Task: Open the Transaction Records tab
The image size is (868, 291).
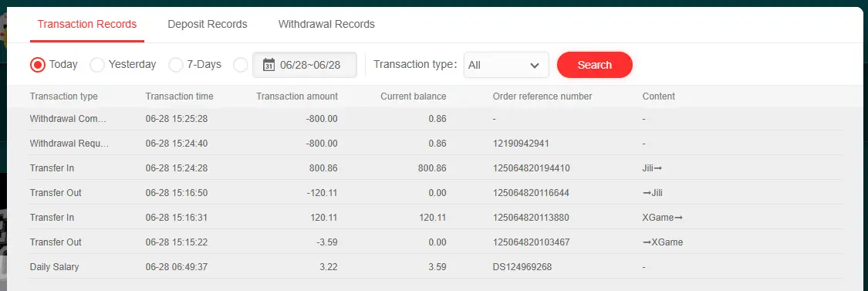Action: pos(87,25)
